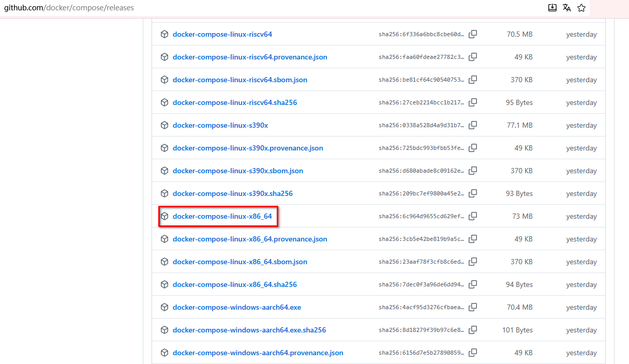Open the browser translate page icon
The height and width of the screenshot is (364, 629).
pyautogui.click(x=567, y=8)
